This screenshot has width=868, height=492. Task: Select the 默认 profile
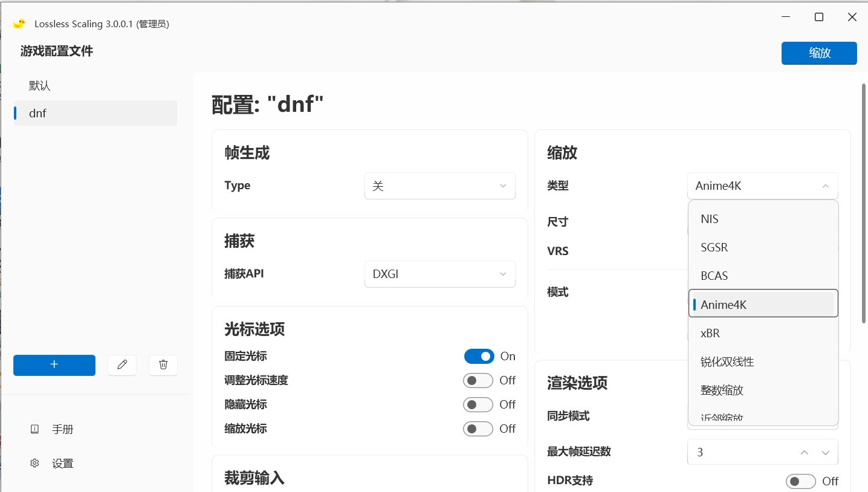pyautogui.click(x=96, y=86)
